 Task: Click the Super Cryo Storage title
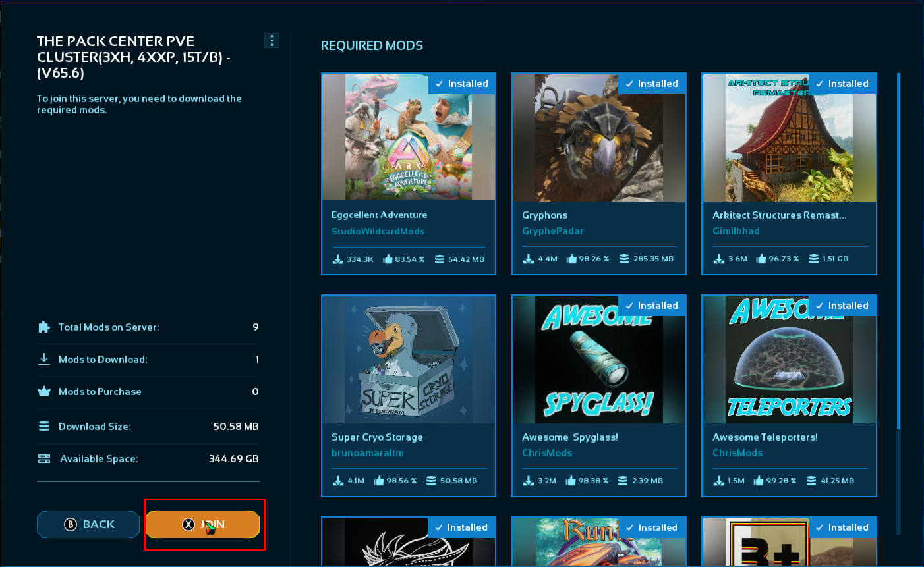point(377,437)
